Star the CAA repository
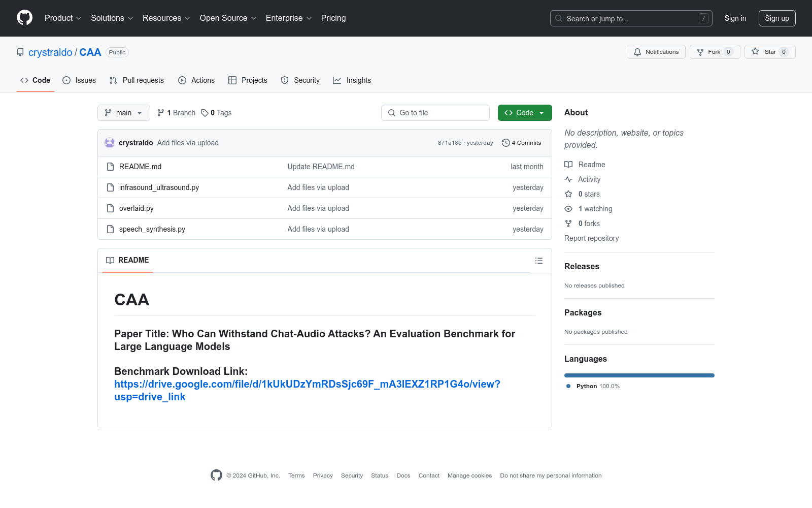 pos(770,52)
